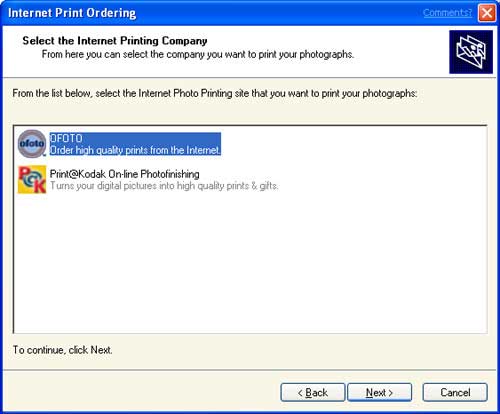Image resolution: width=500 pixels, height=414 pixels.
Task: Click the 'Internet Print Ordering' title bar text
Action: (72, 13)
